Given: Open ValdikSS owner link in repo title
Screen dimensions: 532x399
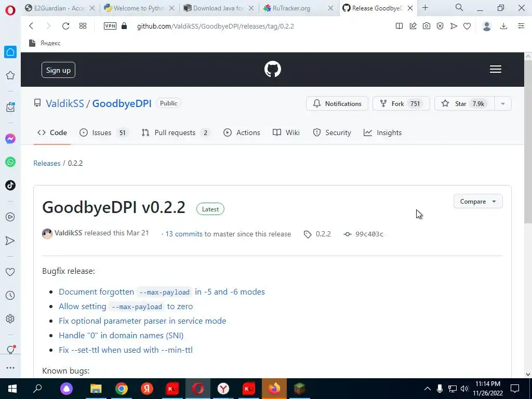Looking at the screenshot, I should (65, 103).
